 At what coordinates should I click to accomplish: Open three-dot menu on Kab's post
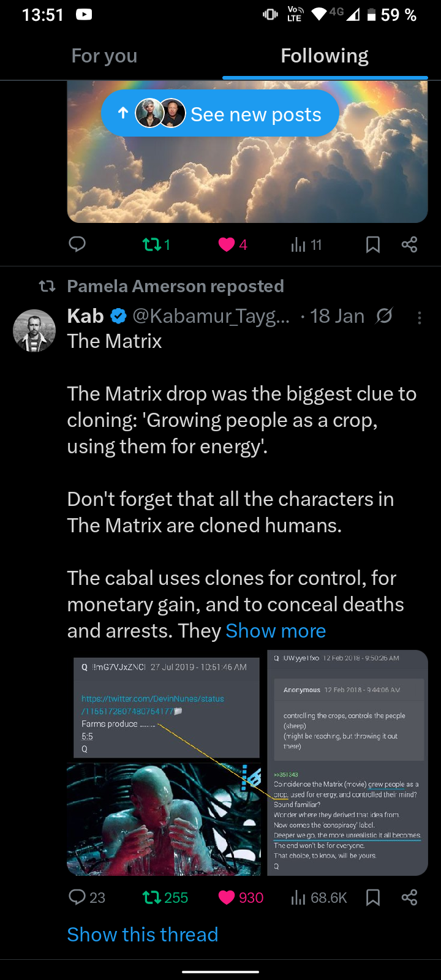click(419, 317)
